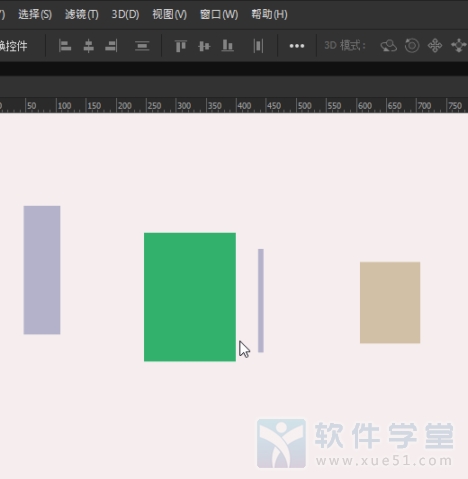Click the align top edges icon

coord(181,46)
